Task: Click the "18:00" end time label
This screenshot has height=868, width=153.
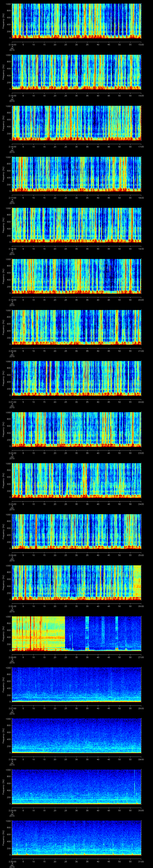Action: 141,197
